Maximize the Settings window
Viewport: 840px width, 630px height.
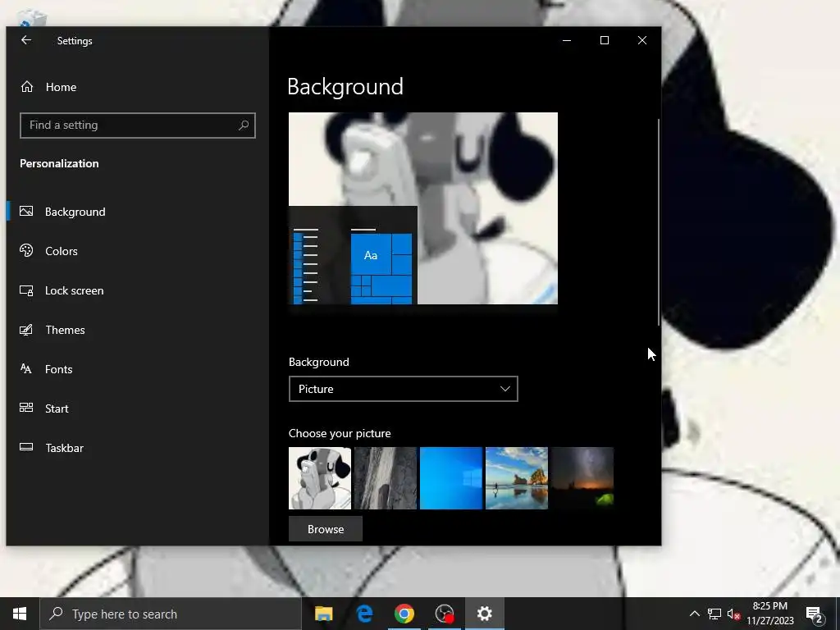coord(605,40)
